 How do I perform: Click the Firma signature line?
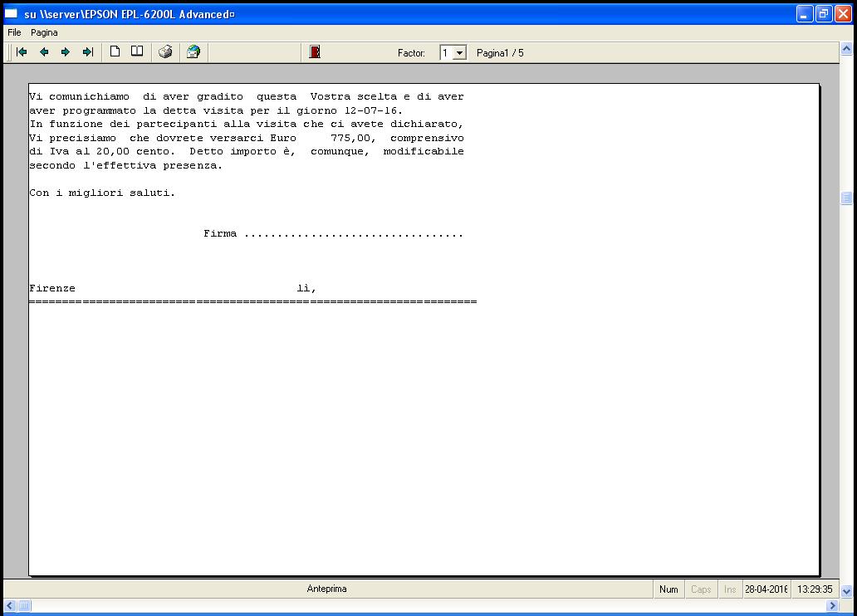(333, 234)
